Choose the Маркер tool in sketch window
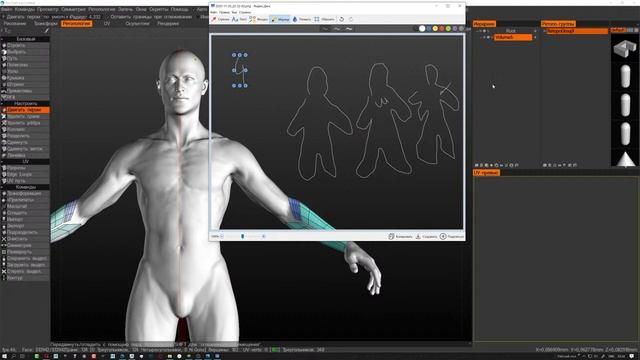This screenshot has width=640, height=360. pos(280,19)
